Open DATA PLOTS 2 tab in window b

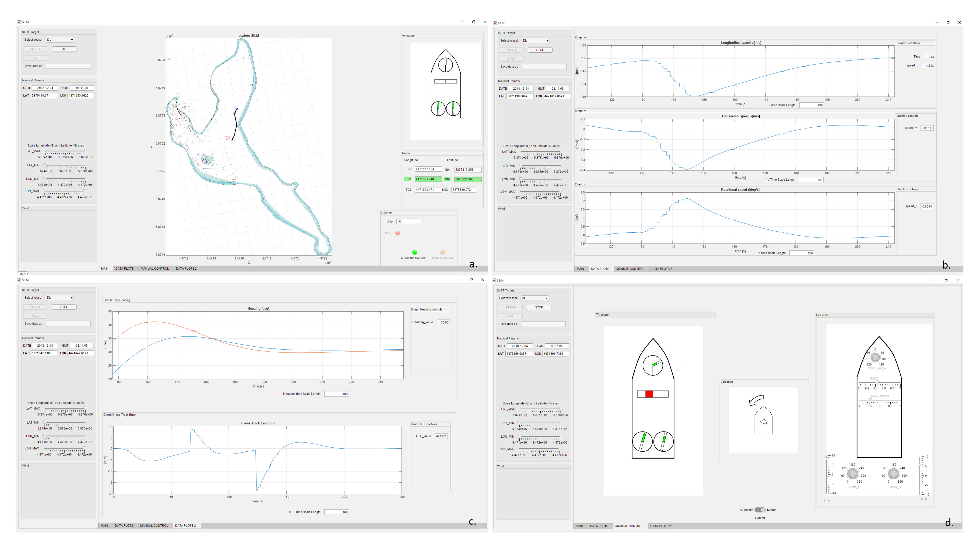pos(661,269)
